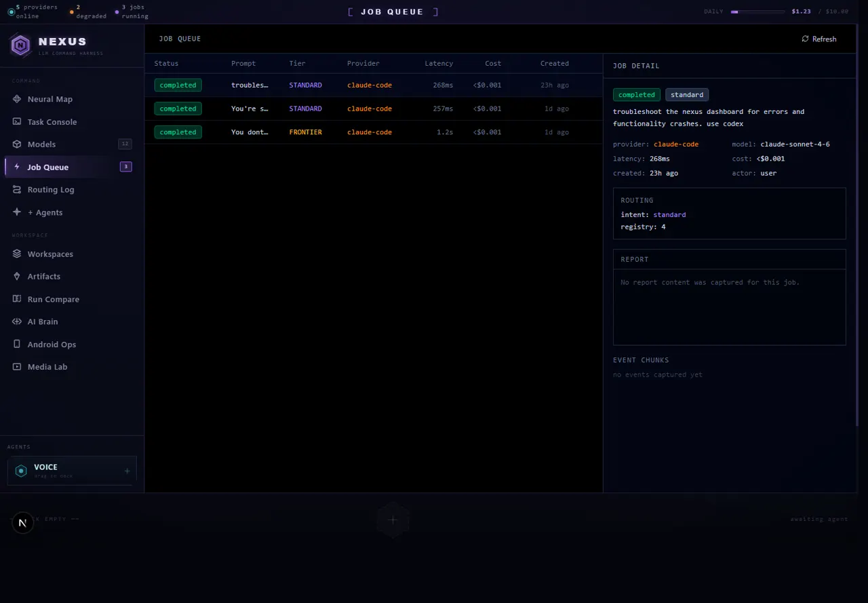Click the Voice agent hexagon icon
Viewport: 868px width, 603px height.
pyautogui.click(x=21, y=471)
